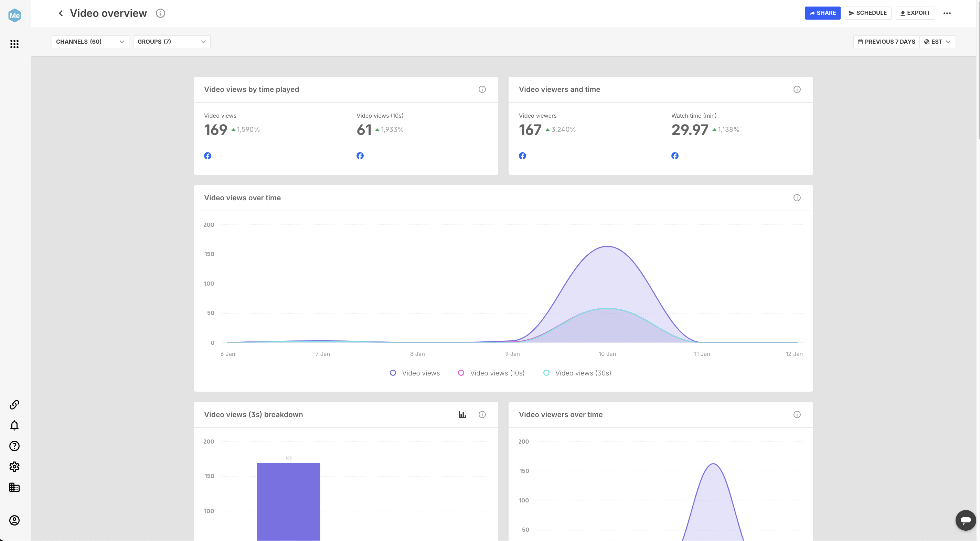Click the 1,590% change indicator

coord(246,130)
